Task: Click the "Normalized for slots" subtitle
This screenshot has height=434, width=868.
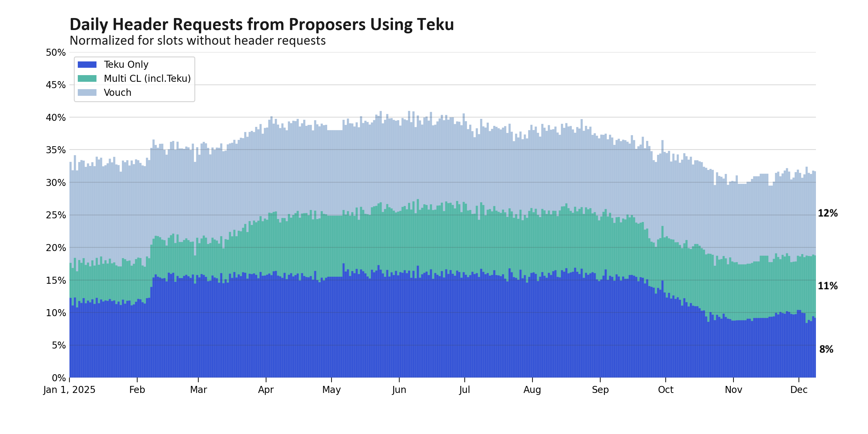Action: 197,41
